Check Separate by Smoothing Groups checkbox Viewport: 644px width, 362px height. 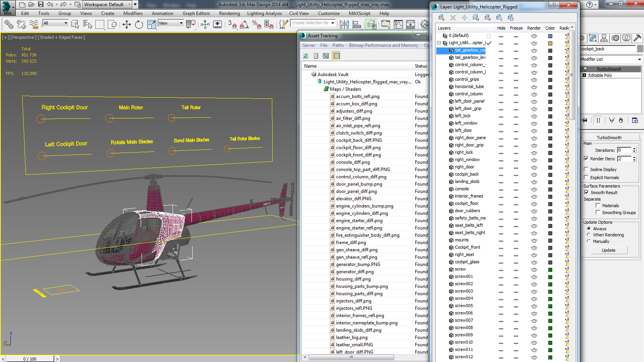pos(598,213)
